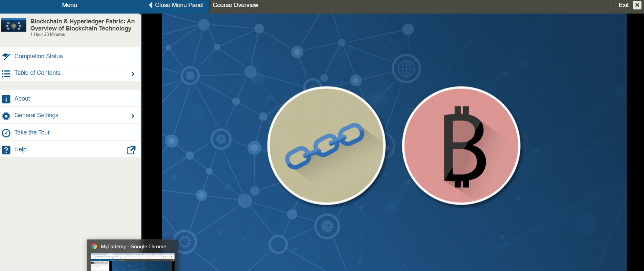The width and height of the screenshot is (644, 271).
Task: Click the Course Overview title in top bar
Action: pyautogui.click(x=235, y=5)
